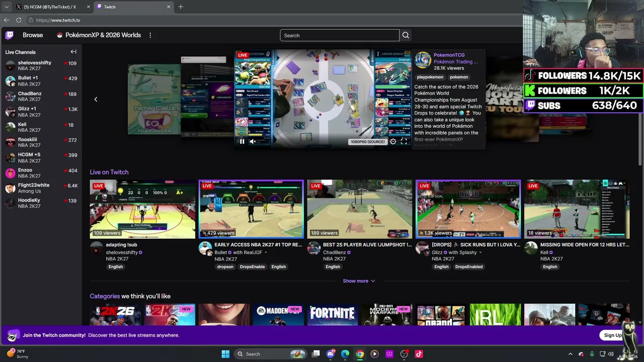
Task: Open the Fortnite category cover
Action: click(x=332, y=315)
